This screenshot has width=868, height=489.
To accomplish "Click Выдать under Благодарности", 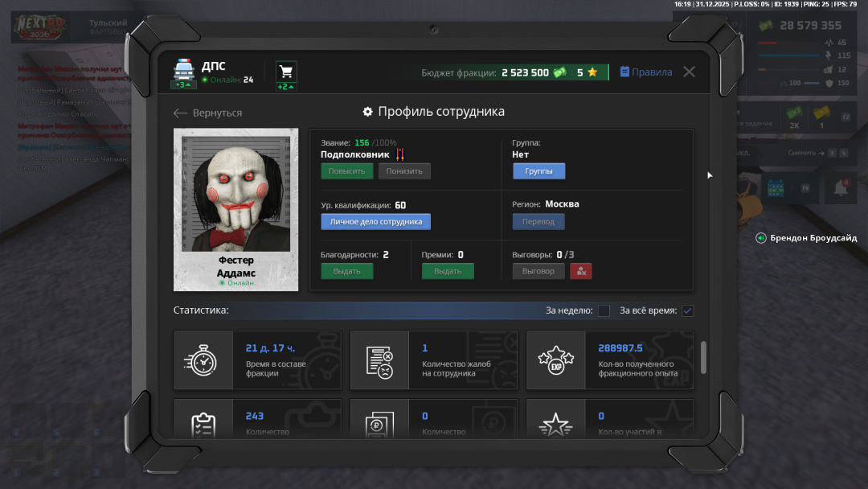I will 347,271.
